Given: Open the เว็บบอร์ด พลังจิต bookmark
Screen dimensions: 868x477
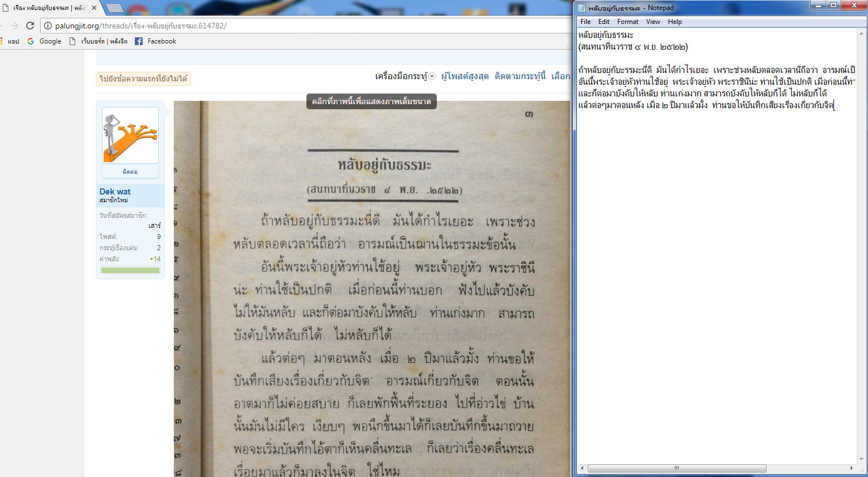Looking at the screenshot, I should point(98,41).
